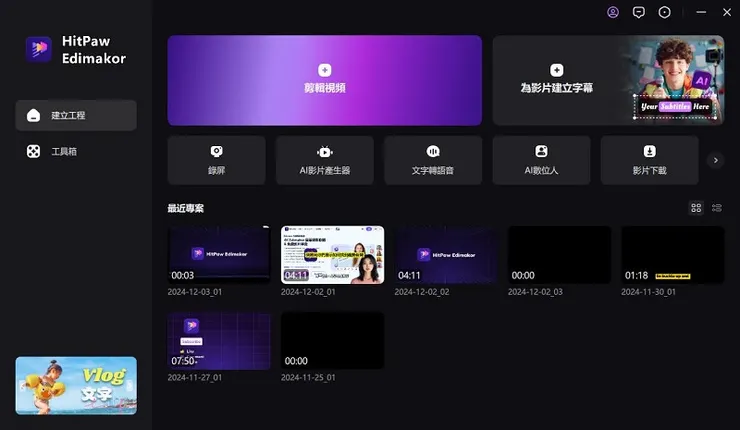Screen dimensions: 740x430
Task: Click project name text 2024-12-03_01
Action: (194, 292)
